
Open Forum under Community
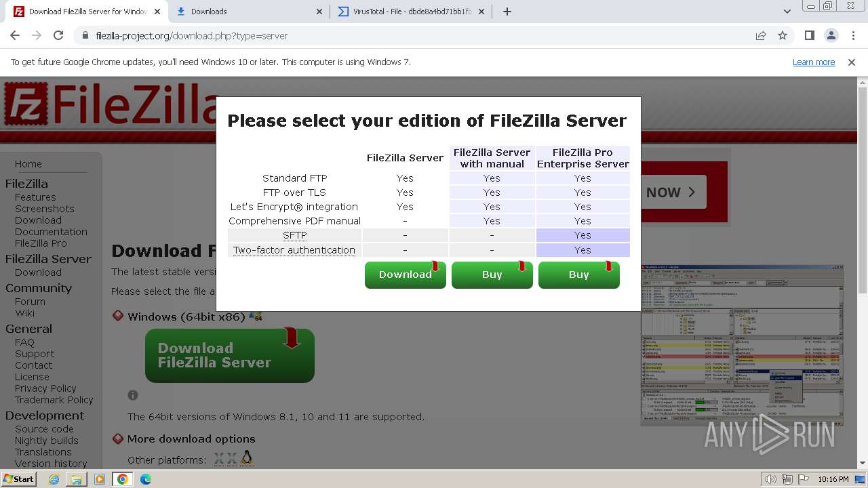(30, 302)
